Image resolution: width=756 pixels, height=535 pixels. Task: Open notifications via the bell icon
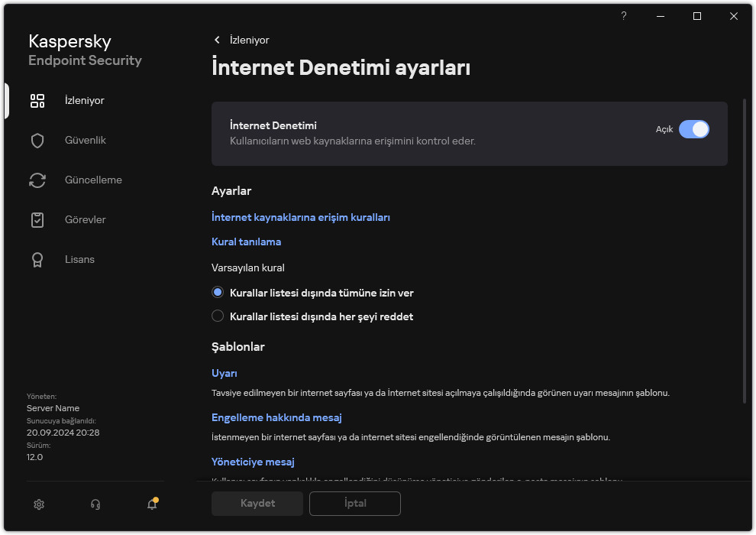pos(151,504)
